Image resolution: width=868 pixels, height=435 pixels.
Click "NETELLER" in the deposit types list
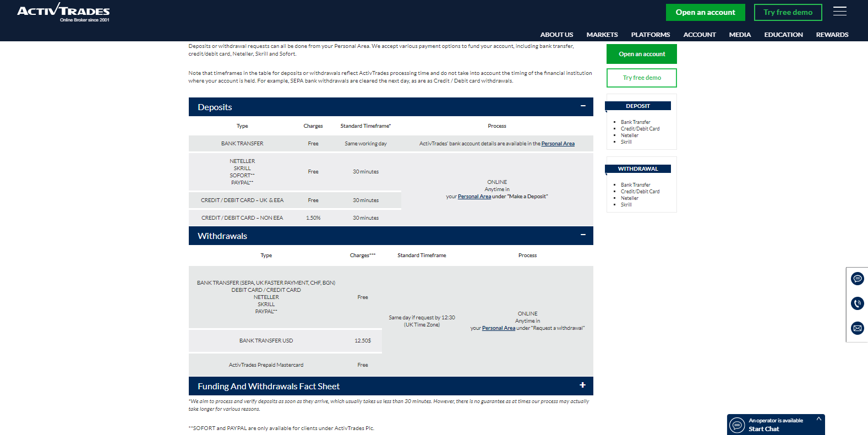(242, 161)
